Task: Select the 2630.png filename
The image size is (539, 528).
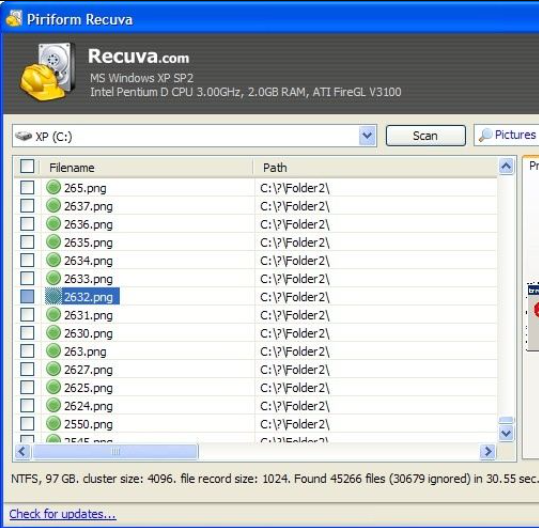Action: (x=88, y=333)
